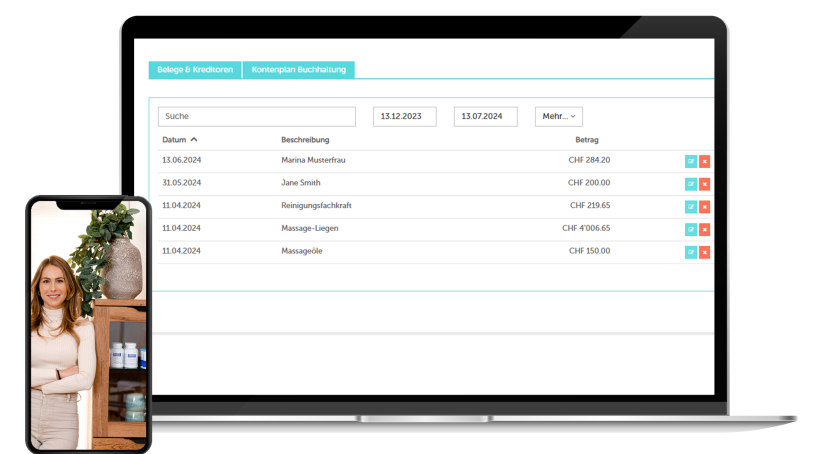Delete the Jane Smith entry
Screen dimensions: 826x454
coord(704,184)
